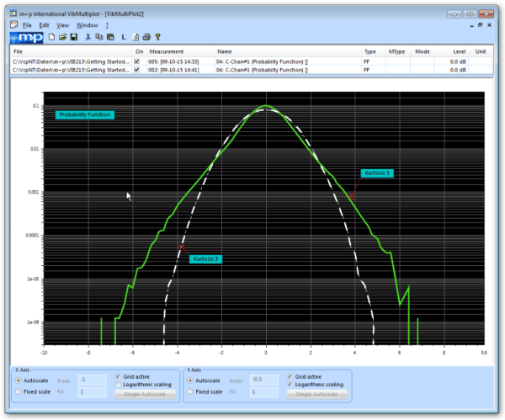Click the L toolbar icon
The height and width of the screenshot is (420, 505).
124,37
